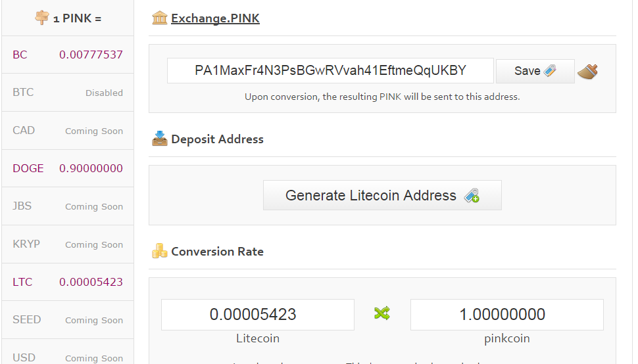Image resolution: width=638 pixels, height=364 pixels.
Task: Click the Litecoin amount field
Action: pos(258,315)
